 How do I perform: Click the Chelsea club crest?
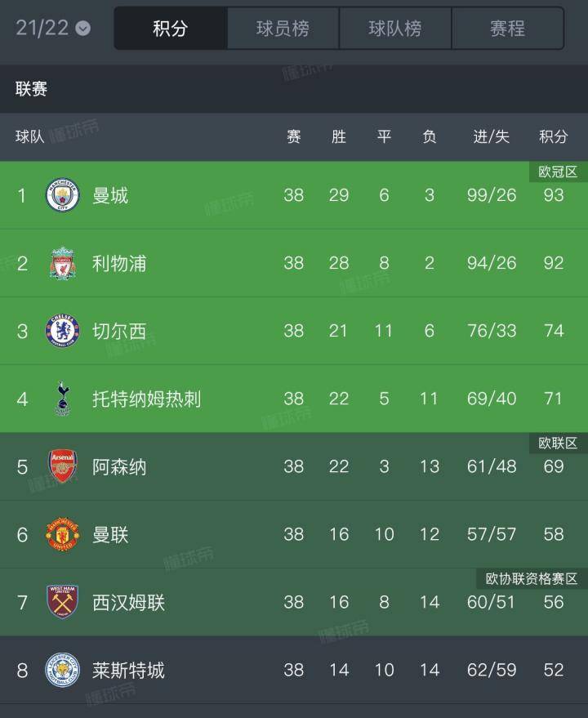[x=63, y=331]
